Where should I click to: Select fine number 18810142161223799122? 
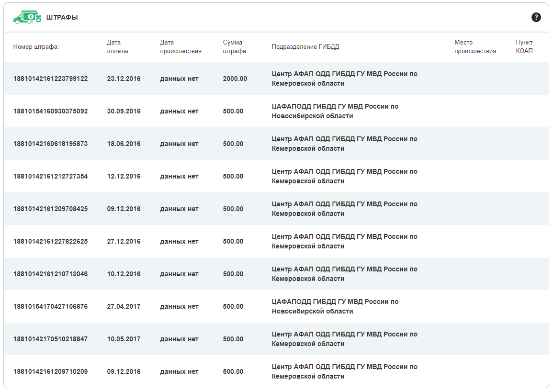tap(51, 79)
